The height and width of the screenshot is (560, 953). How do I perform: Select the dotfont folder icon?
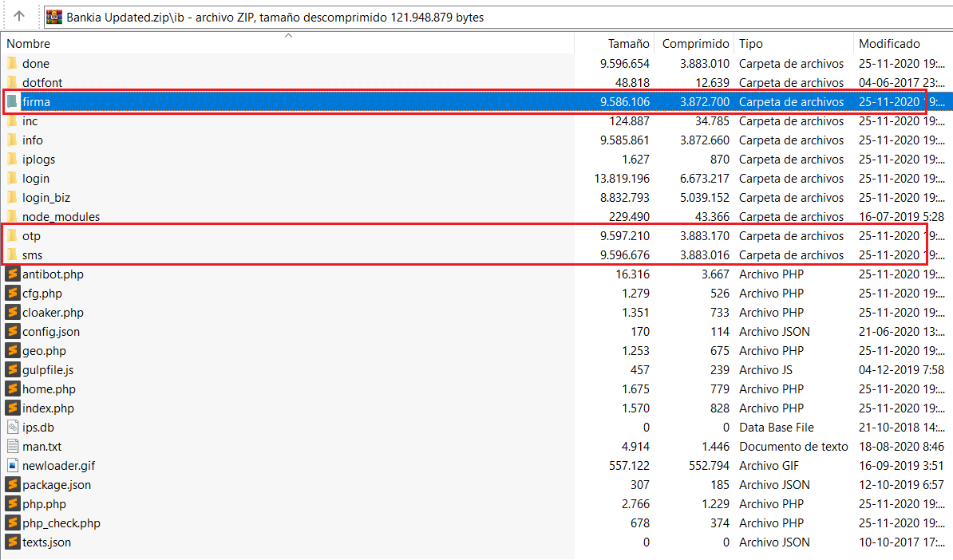coord(12,82)
